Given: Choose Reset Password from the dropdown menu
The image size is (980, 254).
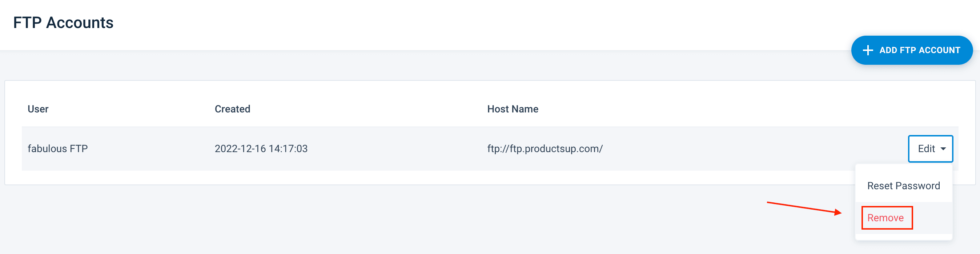Looking at the screenshot, I should (x=903, y=186).
